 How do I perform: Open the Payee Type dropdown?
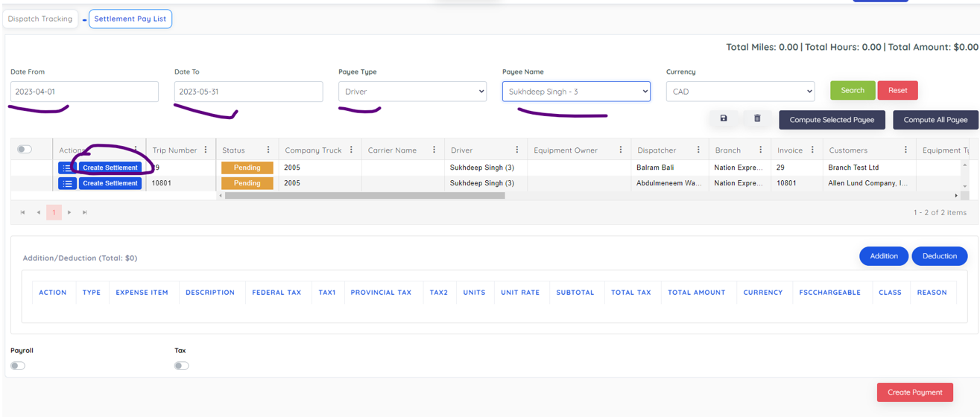pos(412,92)
